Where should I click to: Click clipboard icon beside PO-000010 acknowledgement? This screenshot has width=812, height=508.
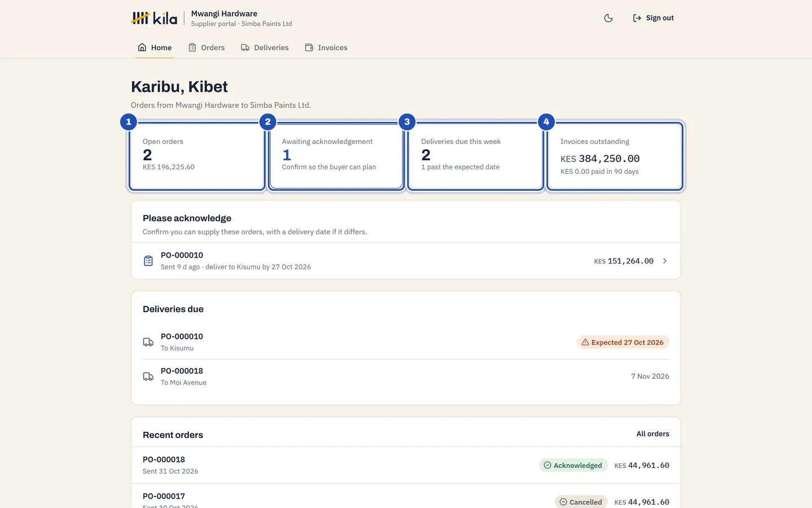(148, 261)
